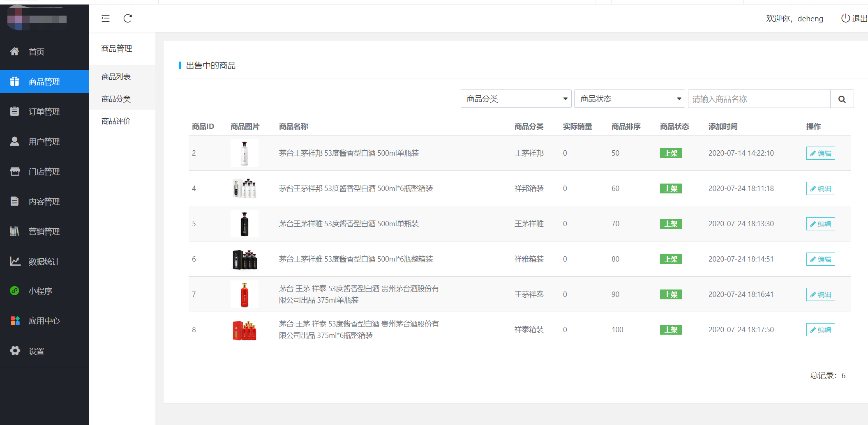The width and height of the screenshot is (868, 425).
Task: Click the red bottle thumbnail of product 7
Action: pos(245,294)
